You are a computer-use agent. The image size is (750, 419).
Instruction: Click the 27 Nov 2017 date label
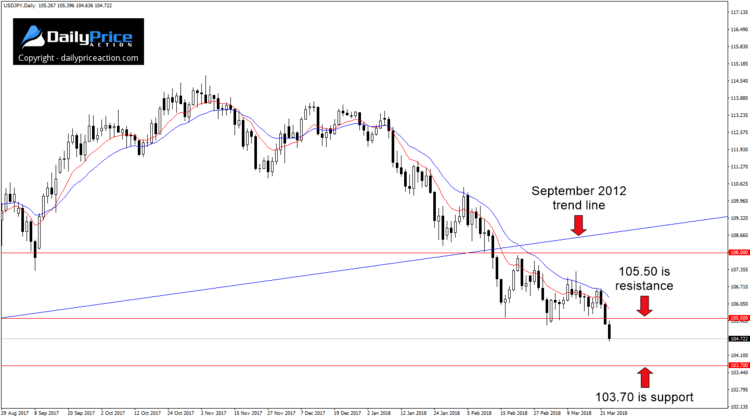[281, 413]
